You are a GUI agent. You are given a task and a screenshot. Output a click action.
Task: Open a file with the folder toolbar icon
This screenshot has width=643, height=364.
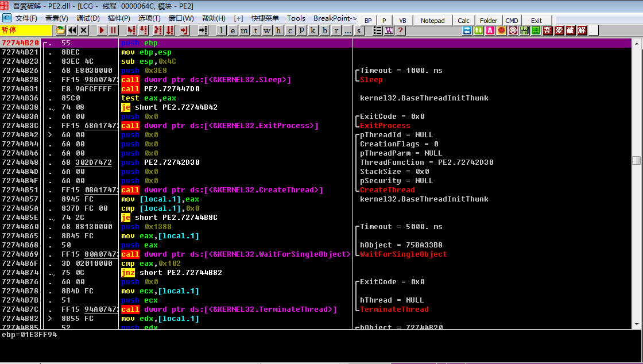coord(61,30)
